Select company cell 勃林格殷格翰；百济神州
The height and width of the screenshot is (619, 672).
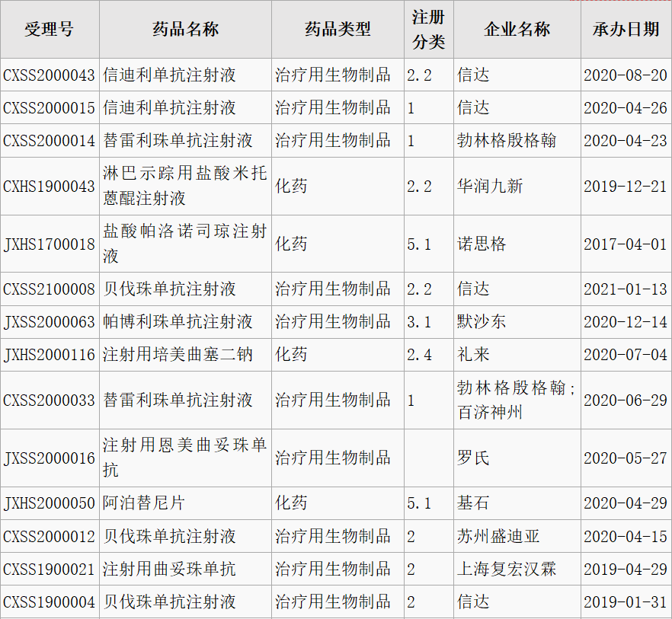pos(517,400)
